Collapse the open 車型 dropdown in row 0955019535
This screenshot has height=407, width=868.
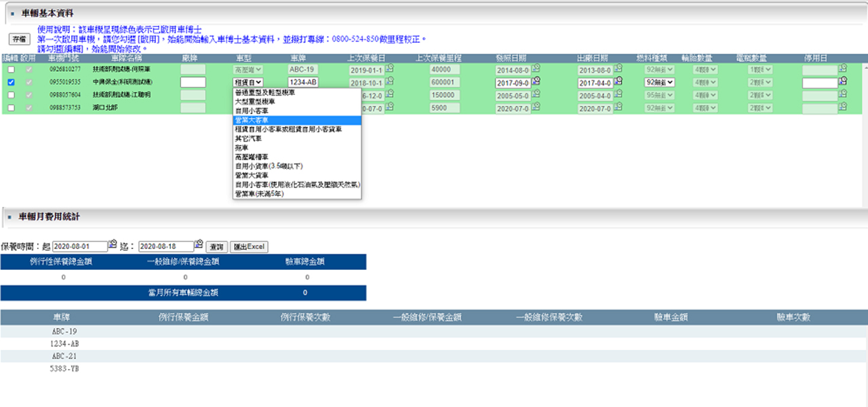click(x=248, y=82)
